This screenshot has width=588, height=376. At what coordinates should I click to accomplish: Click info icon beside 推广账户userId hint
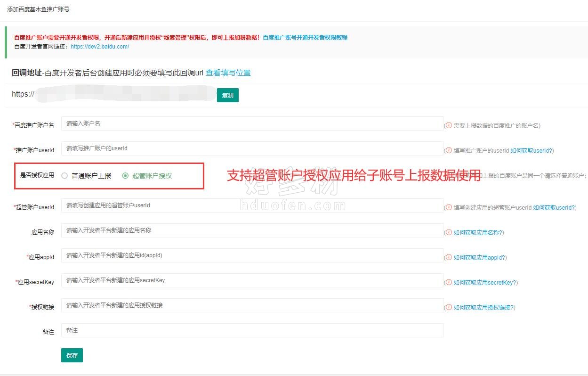(x=449, y=150)
